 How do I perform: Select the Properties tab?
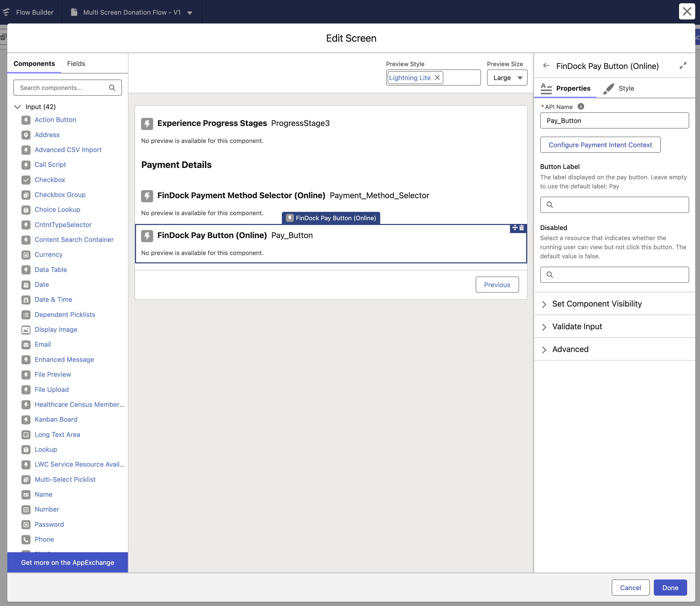coord(566,89)
